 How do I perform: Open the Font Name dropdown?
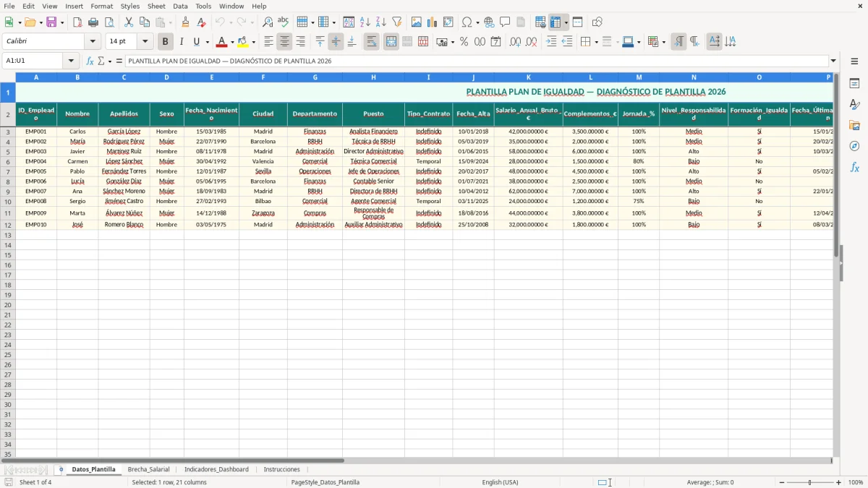93,42
